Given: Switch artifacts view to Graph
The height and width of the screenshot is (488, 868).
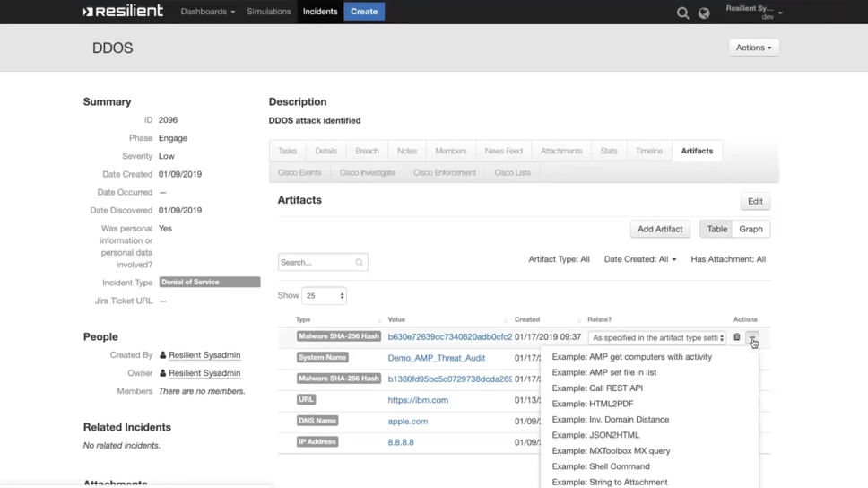Looking at the screenshot, I should 751,229.
